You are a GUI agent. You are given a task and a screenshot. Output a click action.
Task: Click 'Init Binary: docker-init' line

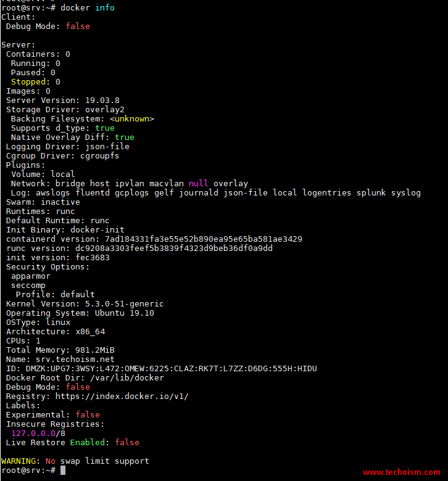click(x=65, y=230)
